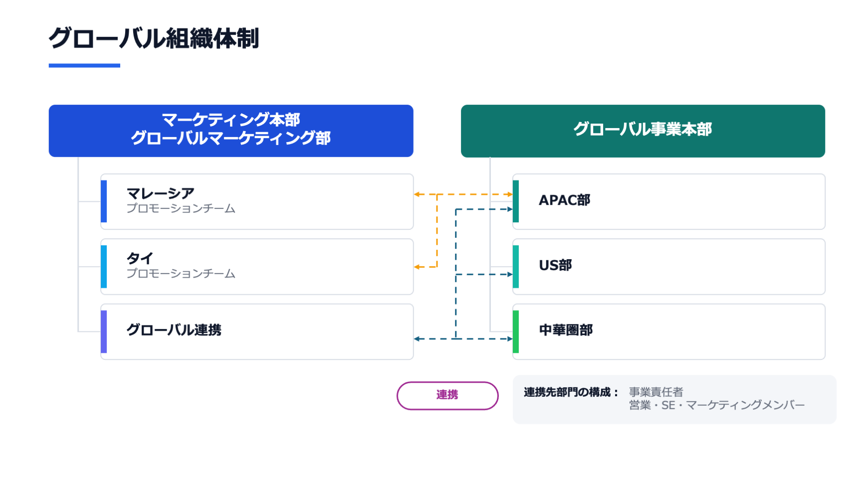Click the グローバル組織体制 slide title
Viewport: 868px width, 488px height.
(154, 38)
